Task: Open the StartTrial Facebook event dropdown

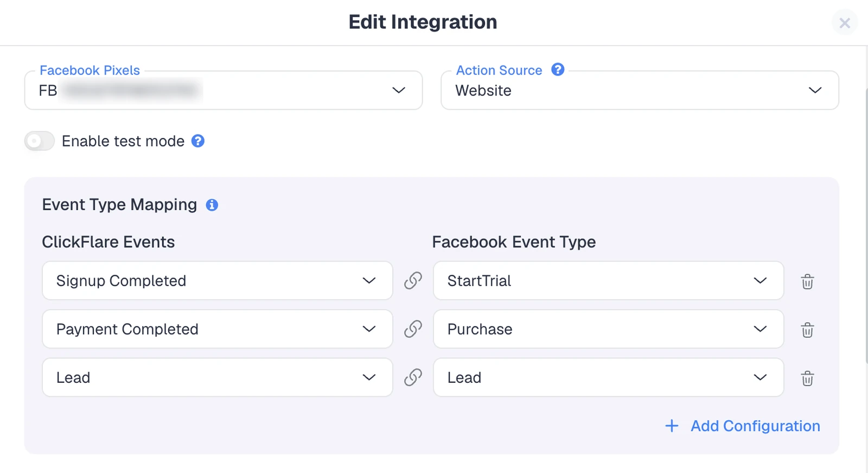Action: [x=609, y=281]
